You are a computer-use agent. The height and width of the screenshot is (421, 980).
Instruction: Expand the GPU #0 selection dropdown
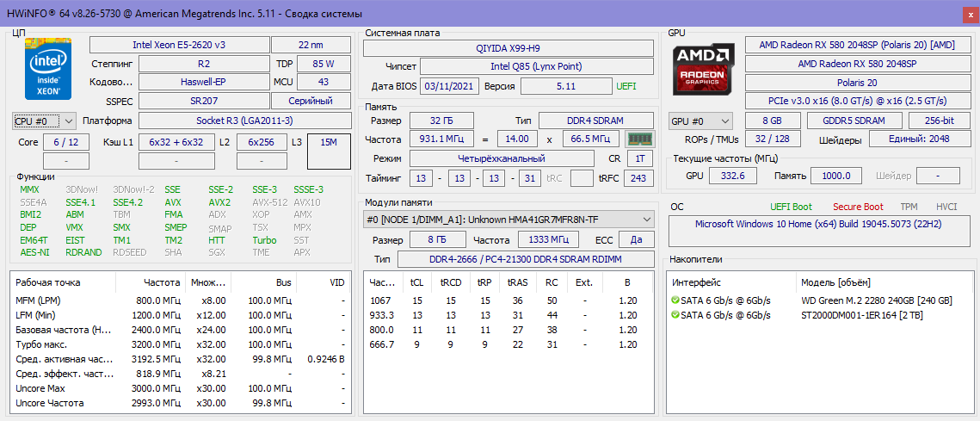point(700,121)
